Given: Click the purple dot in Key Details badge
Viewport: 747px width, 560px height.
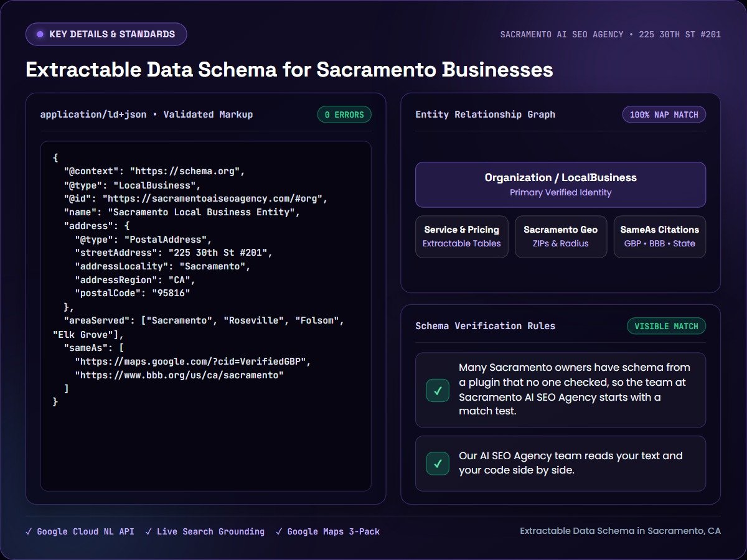Looking at the screenshot, I should pyautogui.click(x=40, y=34).
